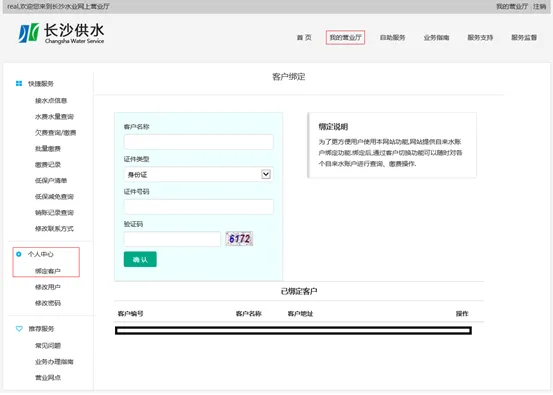553x395 pixels.
Task: Open 销账记录查询 in the sidebar
Action: 54,213
